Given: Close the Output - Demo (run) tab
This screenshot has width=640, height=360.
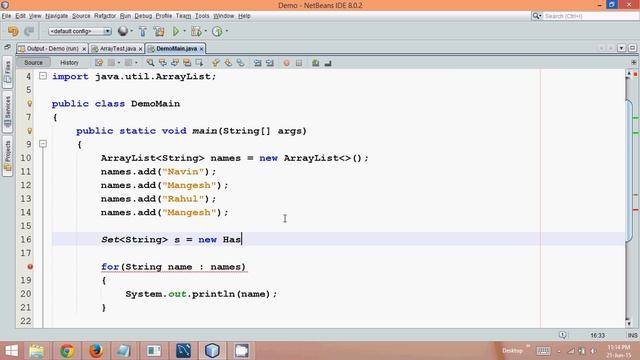Looking at the screenshot, I should 84,49.
